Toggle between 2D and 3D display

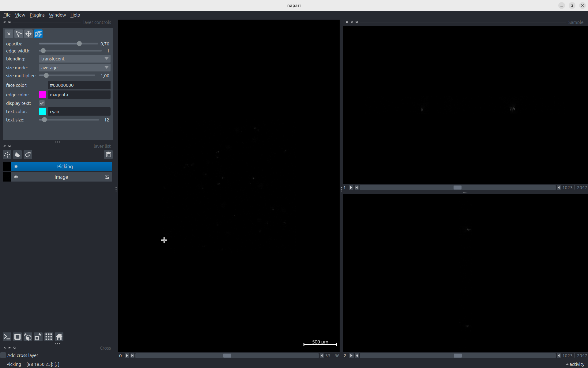pos(17,337)
